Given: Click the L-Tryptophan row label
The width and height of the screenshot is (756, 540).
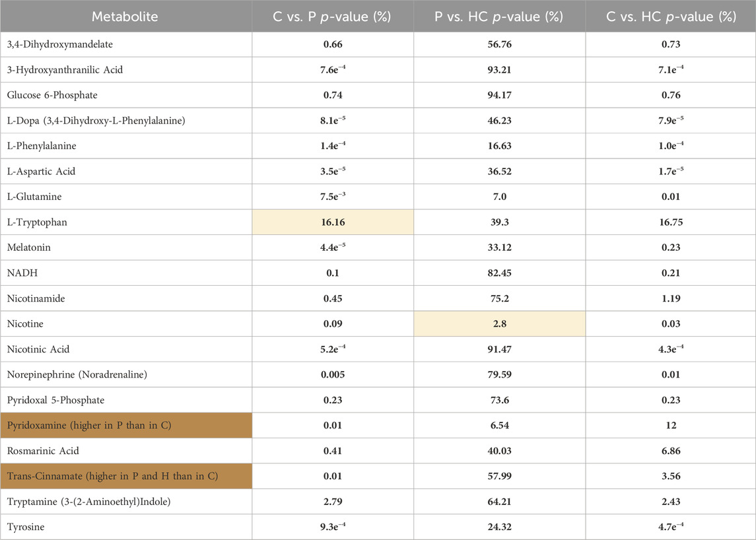Looking at the screenshot, I should pos(37,222).
